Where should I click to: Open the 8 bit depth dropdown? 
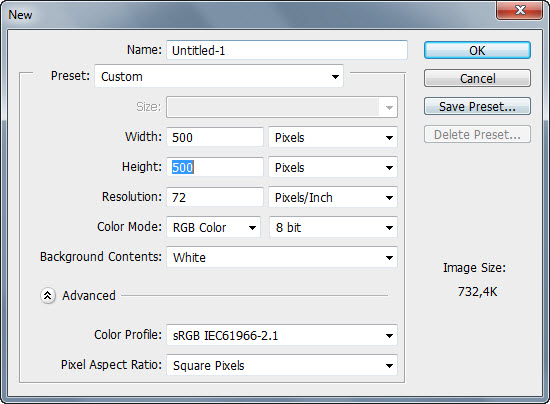coord(333,228)
